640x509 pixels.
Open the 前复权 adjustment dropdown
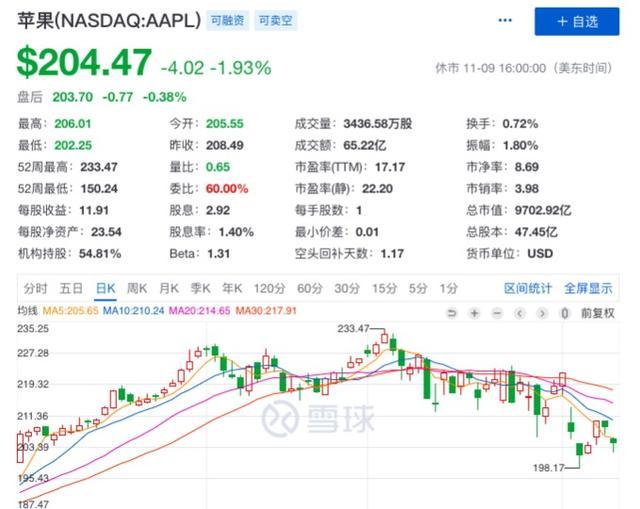click(598, 313)
